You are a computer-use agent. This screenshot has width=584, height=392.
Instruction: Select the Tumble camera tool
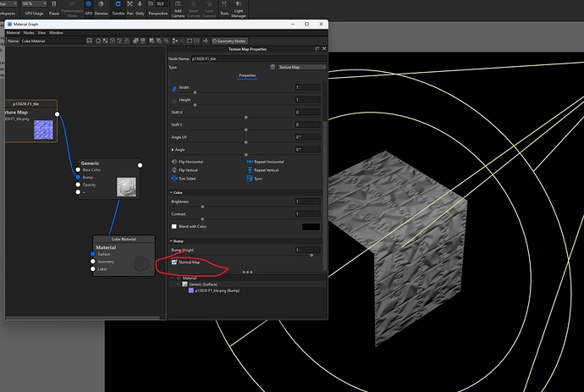[118, 8]
